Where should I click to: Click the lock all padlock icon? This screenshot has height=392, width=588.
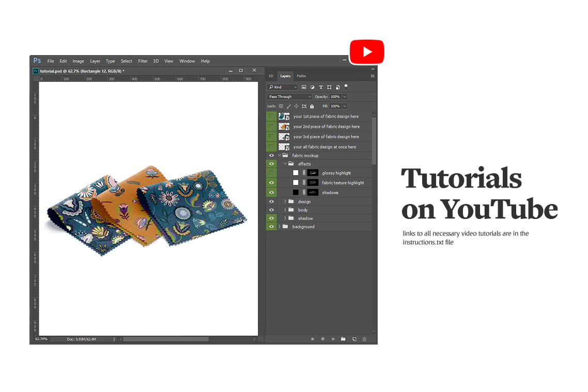click(x=312, y=106)
